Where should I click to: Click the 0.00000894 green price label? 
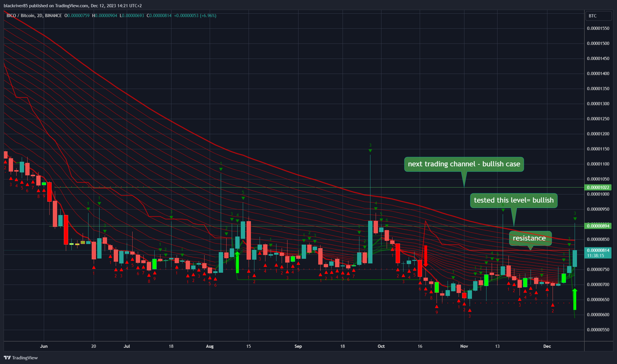(x=598, y=226)
